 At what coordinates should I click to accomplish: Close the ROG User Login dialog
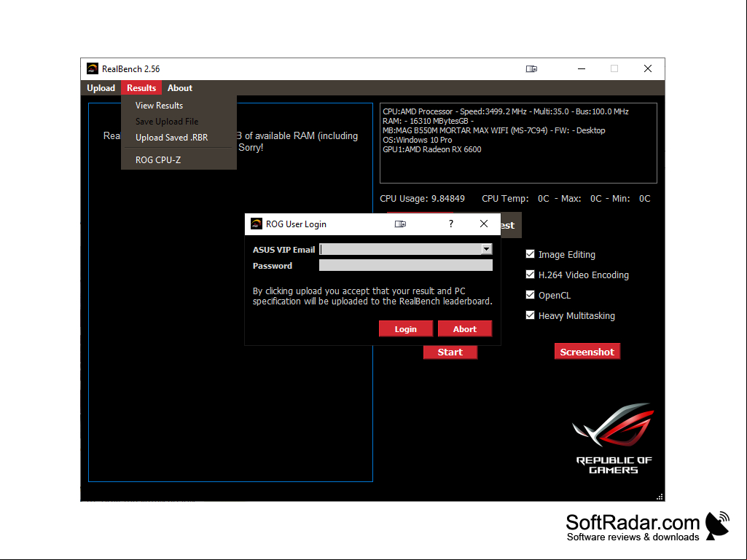[484, 224]
